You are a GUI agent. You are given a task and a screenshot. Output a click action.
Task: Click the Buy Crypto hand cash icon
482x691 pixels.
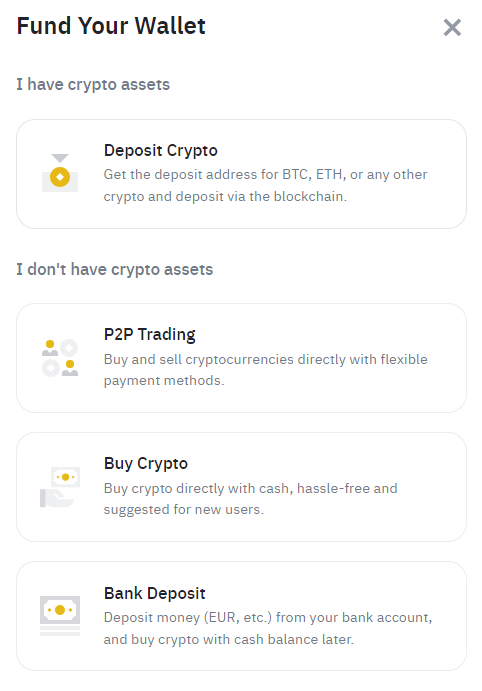pos(60,487)
